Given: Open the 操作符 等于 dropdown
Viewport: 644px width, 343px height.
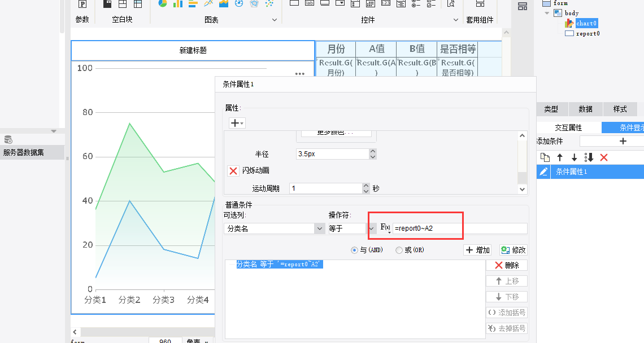Looking at the screenshot, I should pyautogui.click(x=371, y=228).
